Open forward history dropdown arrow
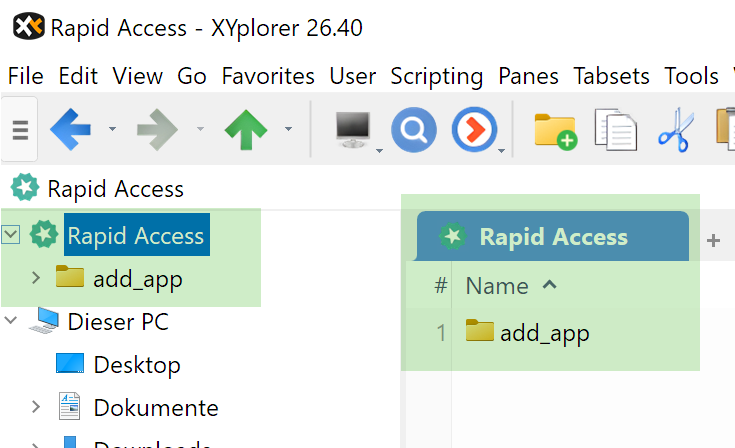 200,128
